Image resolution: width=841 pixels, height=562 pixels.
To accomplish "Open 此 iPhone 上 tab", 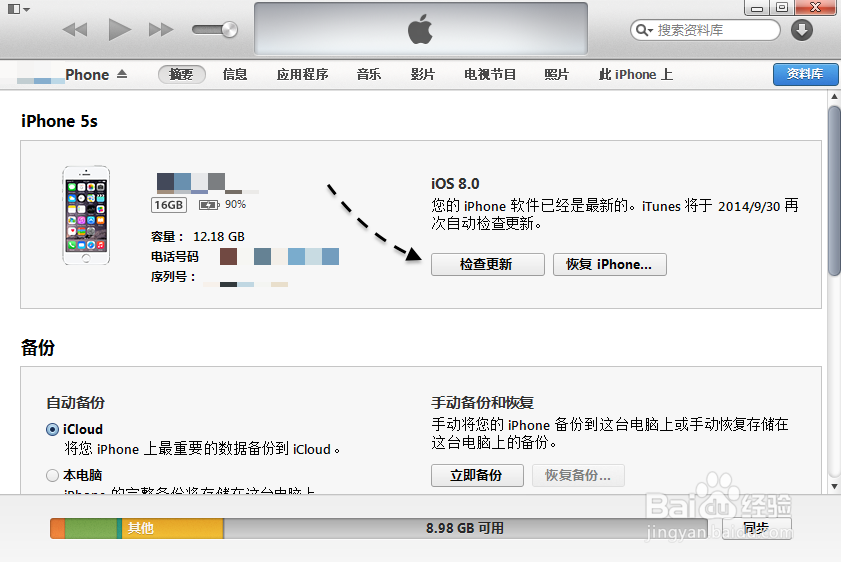I will [x=636, y=75].
